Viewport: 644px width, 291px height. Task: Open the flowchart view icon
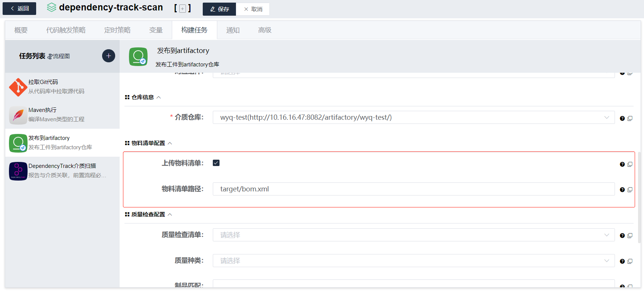pos(50,57)
